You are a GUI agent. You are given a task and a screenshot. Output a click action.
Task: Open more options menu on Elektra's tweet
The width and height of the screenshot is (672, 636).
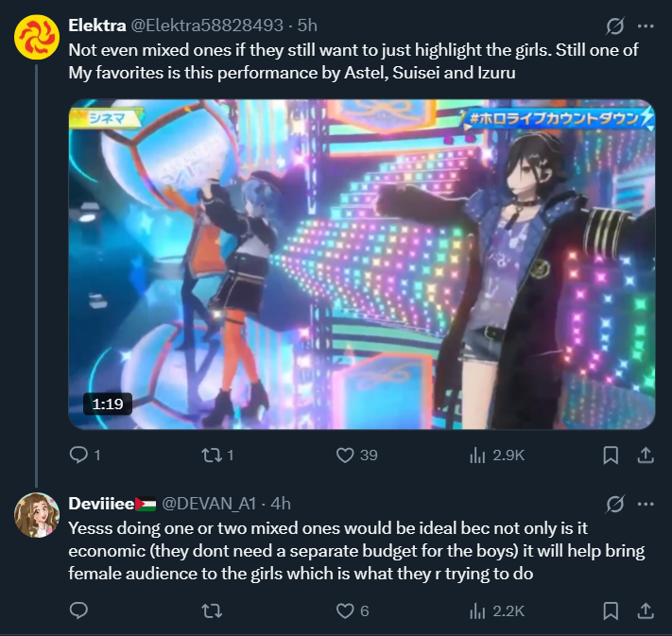646,26
